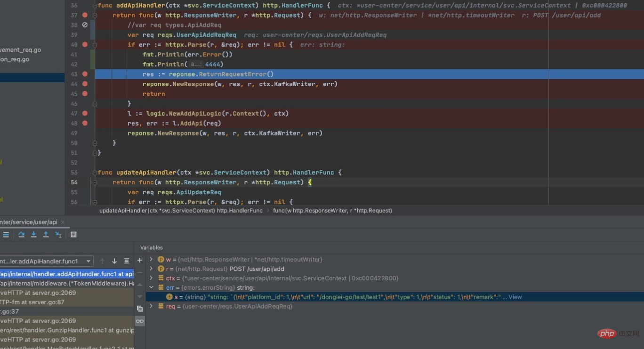
Task: Move watch up in Variables panel
Action: (x=140, y=285)
